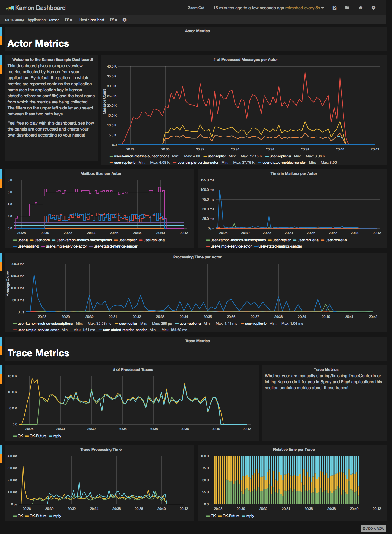Open the auto-refresh interval dropdown
The height and width of the screenshot is (534, 392).
(305, 8)
